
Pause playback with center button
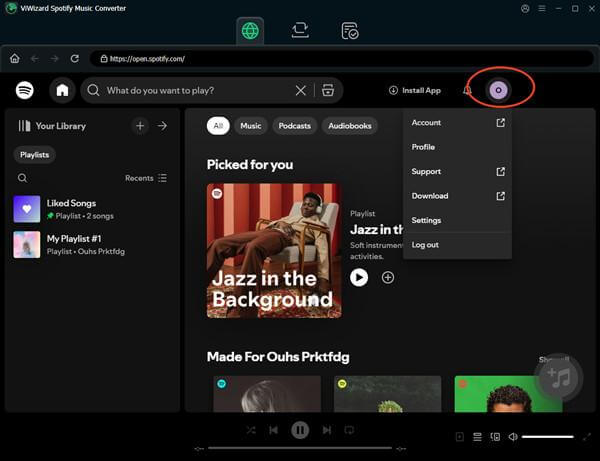[300, 430]
